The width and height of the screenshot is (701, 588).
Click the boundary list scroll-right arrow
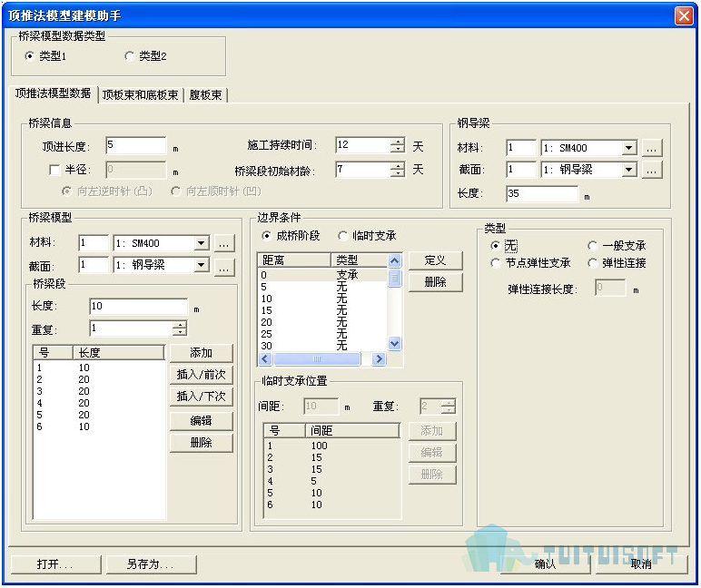[380, 358]
